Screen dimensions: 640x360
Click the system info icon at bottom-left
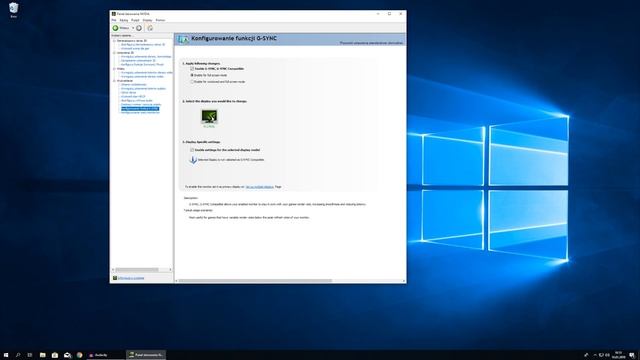pyautogui.click(x=115, y=278)
